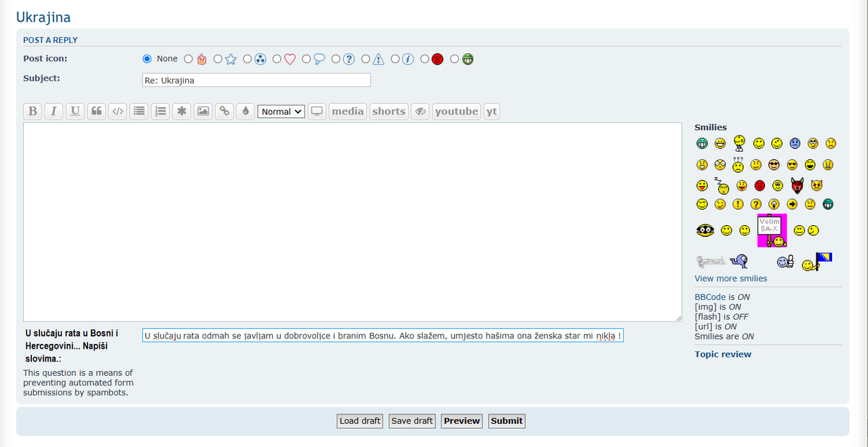Image resolution: width=868 pixels, height=447 pixels.
Task: Apply italic formatting with the I button
Action: (54, 111)
